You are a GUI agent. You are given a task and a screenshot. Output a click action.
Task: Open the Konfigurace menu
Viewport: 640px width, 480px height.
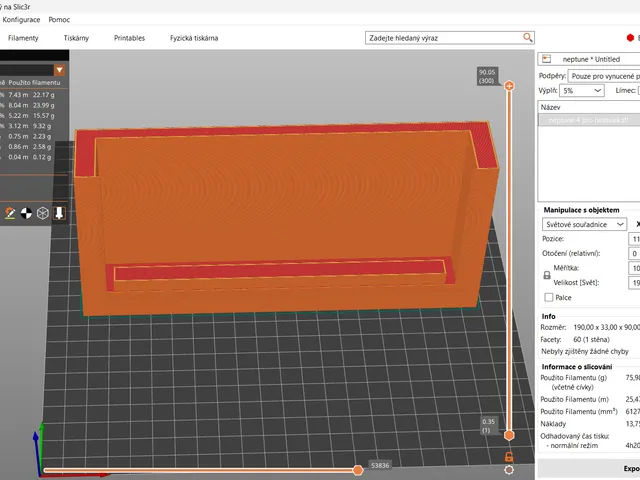[21, 20]
